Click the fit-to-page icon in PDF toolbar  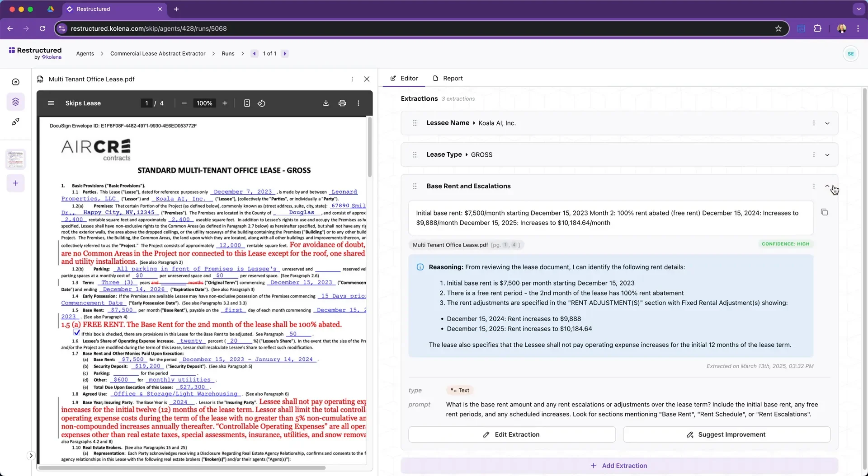(x=247, y=103)
